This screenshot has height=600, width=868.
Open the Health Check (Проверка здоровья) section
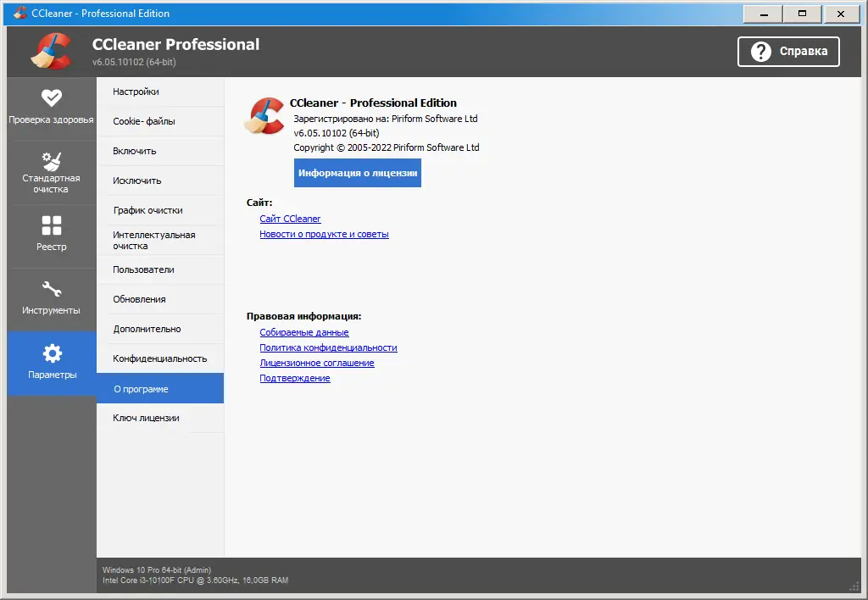[51, 102]
